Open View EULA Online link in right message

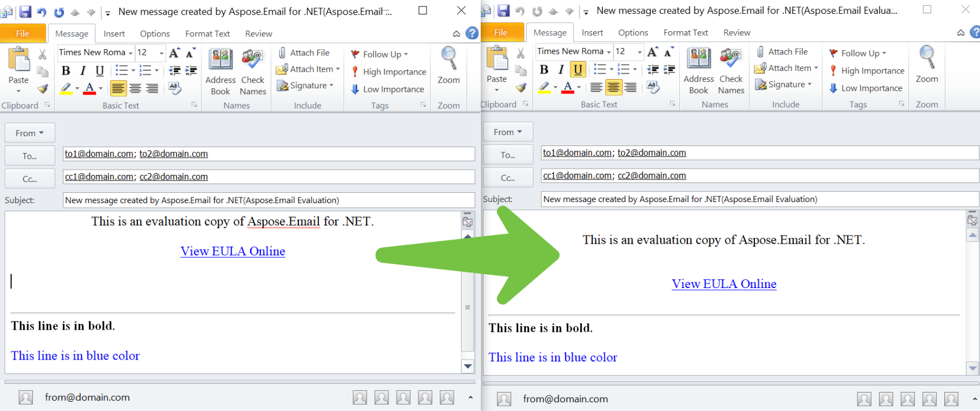pos(724,284)
